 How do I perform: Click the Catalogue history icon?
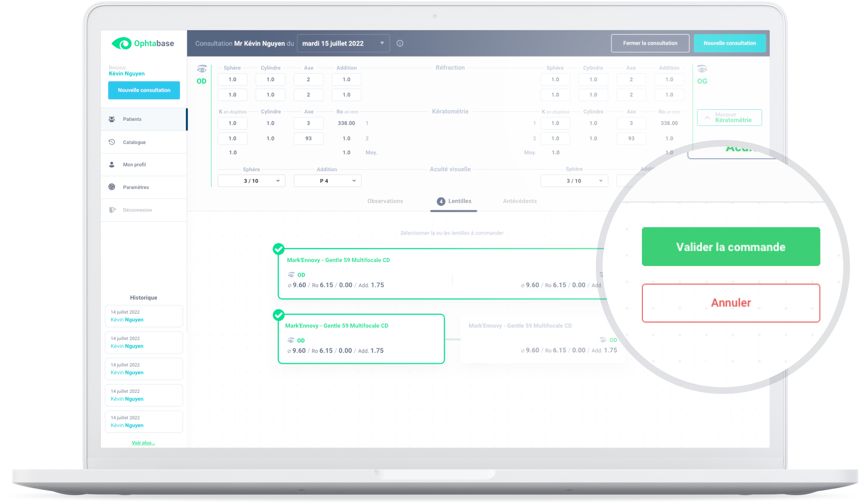[112, 142]
